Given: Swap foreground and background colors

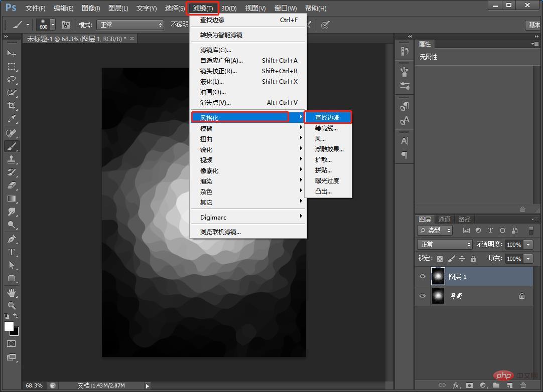Looking at the screenshot, I should 16,316.
